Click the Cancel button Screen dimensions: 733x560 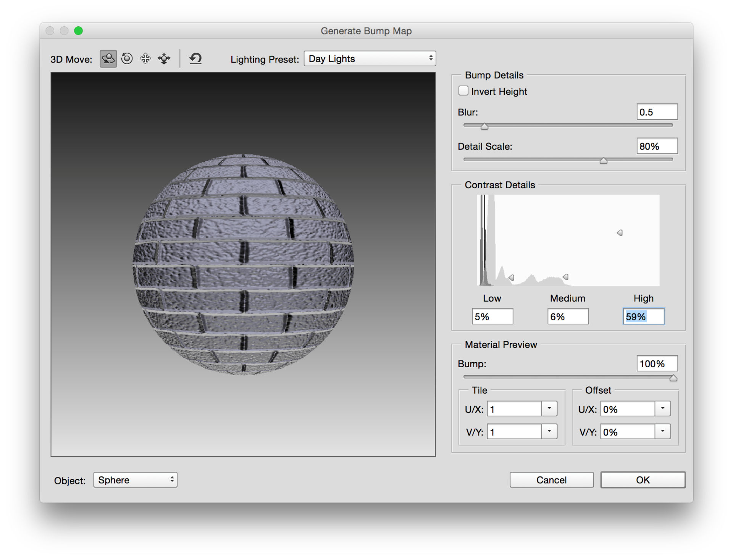(551, 480)
